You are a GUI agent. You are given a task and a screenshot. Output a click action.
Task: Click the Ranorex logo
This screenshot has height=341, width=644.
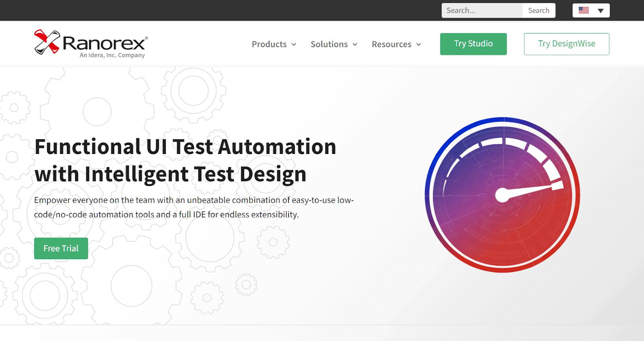tap(91, 44)
